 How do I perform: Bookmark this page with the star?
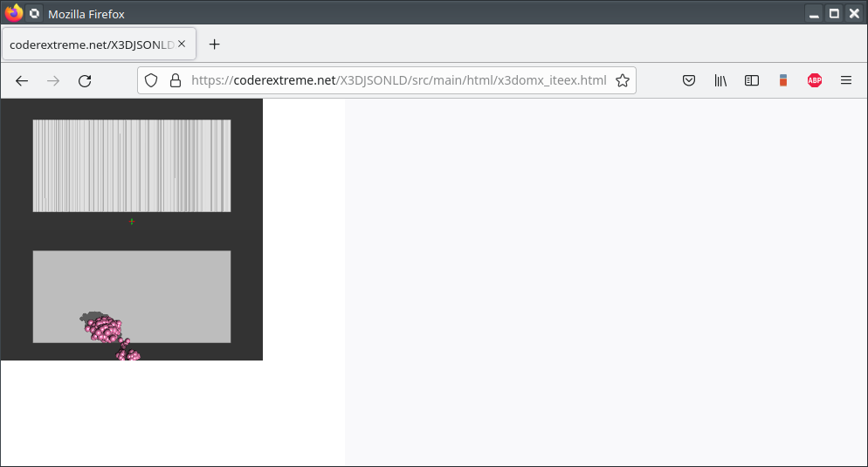[622, 80]
